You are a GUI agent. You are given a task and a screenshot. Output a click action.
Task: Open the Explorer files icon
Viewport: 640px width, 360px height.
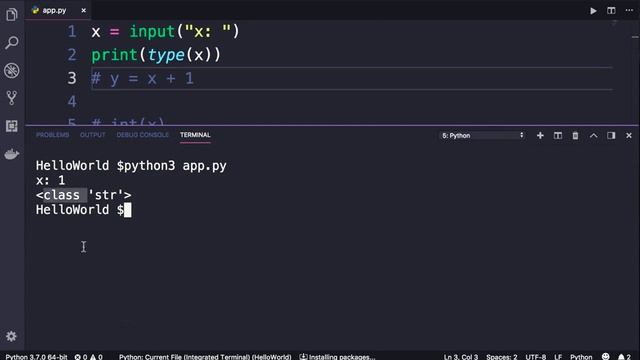click(11, 15)
